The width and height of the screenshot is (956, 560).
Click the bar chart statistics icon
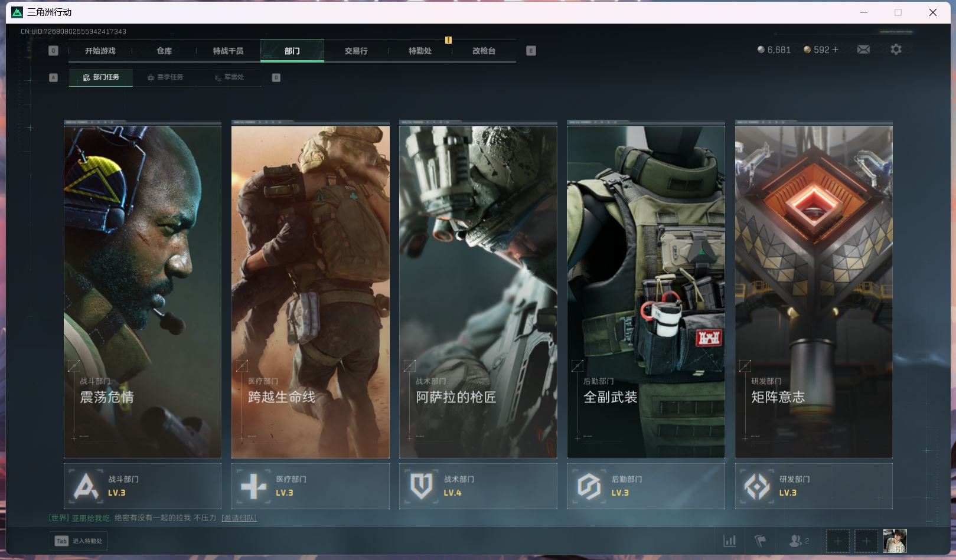729,541
